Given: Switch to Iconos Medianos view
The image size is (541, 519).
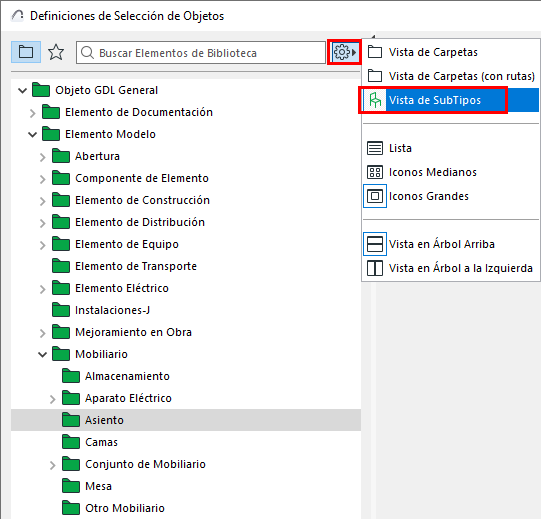Looking at the screenshot, I should coord(450,172).
